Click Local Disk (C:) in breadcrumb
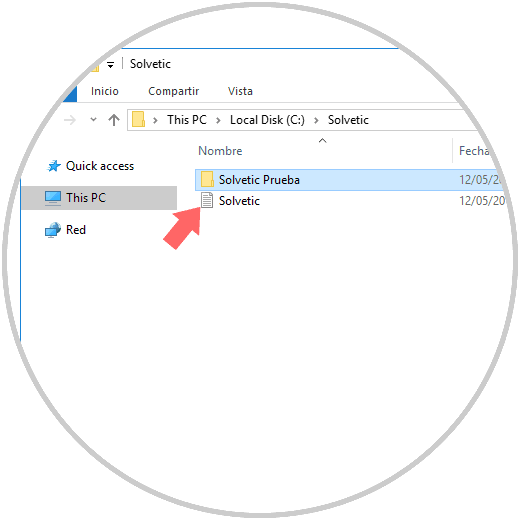This screenshot has width=520, height=520. (x=267, y=120)
